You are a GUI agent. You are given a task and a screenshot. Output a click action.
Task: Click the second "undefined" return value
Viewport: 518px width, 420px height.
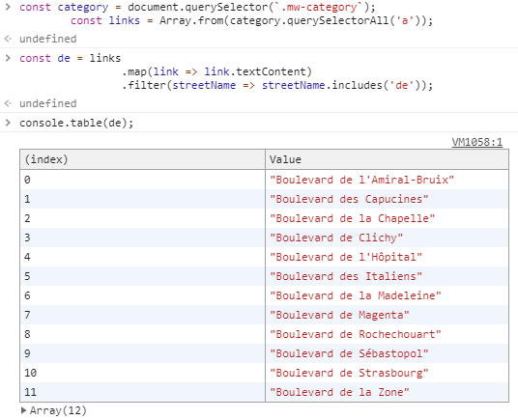[x=48, y=103]
